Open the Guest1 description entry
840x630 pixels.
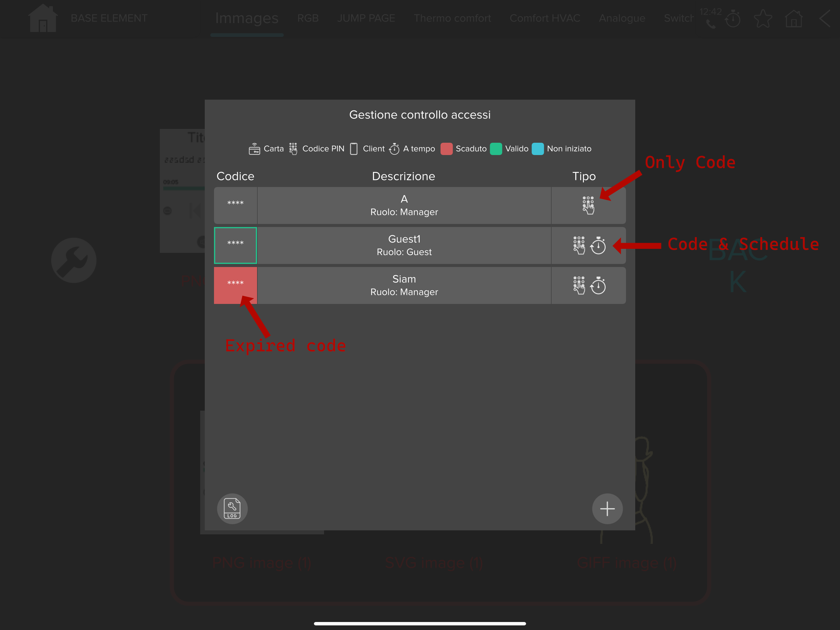tap(404, 245)
